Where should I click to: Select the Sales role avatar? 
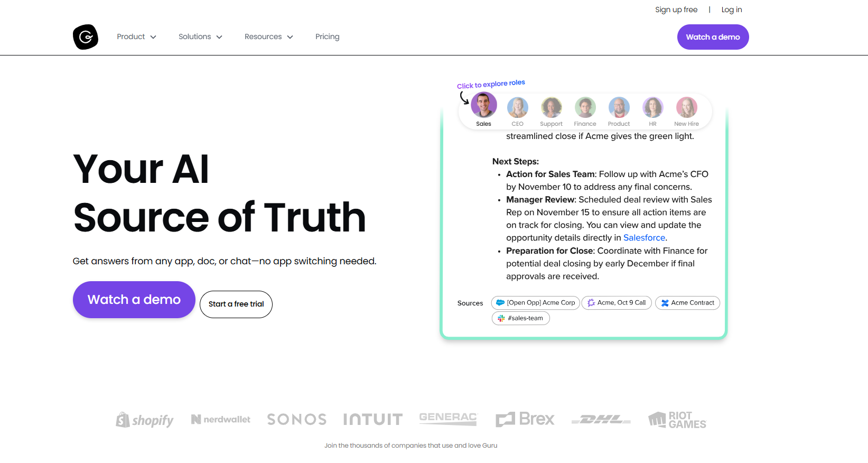point(483,106)
